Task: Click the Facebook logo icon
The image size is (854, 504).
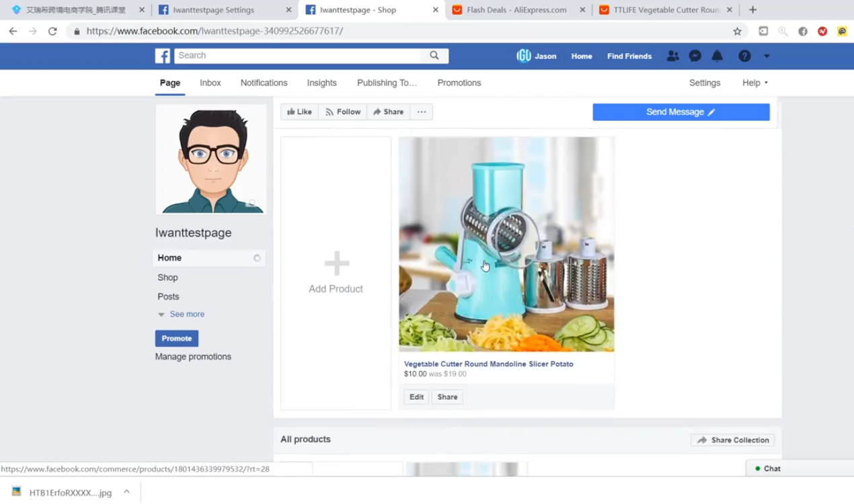Action: click(x=163, y=56)
